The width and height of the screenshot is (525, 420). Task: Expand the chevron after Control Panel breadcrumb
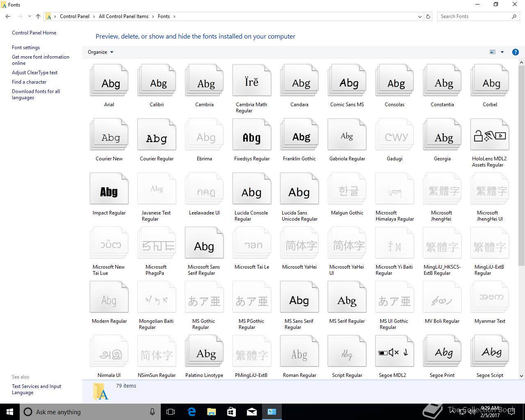[94, 16]
